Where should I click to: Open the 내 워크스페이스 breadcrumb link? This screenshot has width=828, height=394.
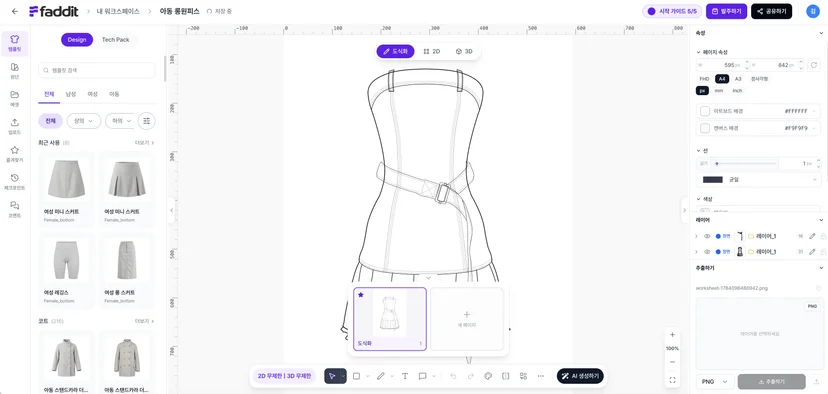118,11
